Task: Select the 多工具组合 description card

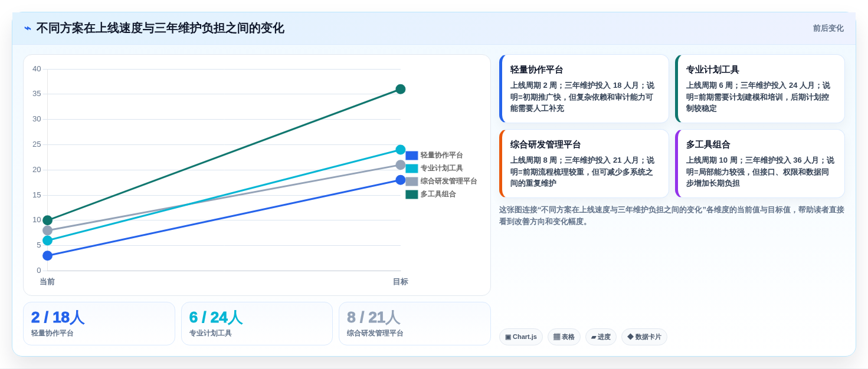Action: pos(760,164)
